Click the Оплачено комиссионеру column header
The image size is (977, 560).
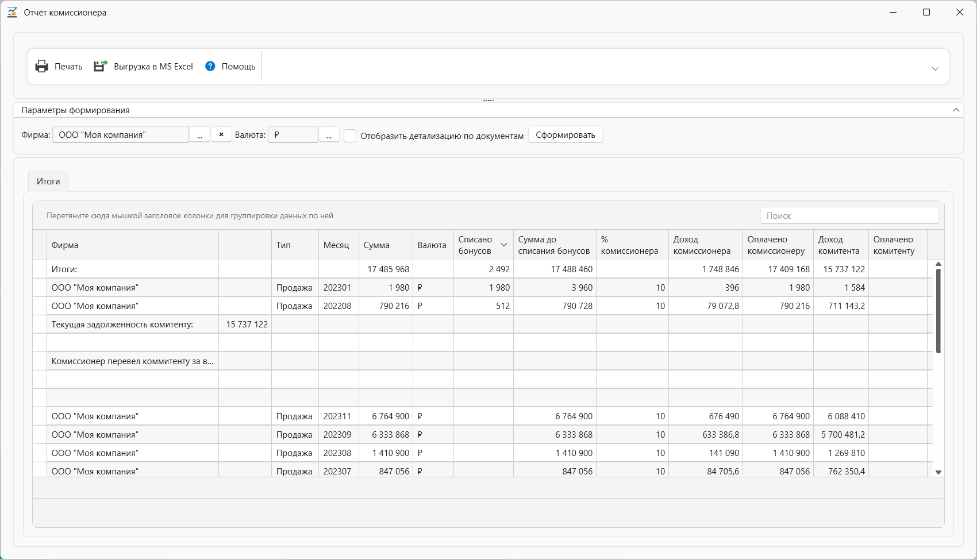pos(778,245)
